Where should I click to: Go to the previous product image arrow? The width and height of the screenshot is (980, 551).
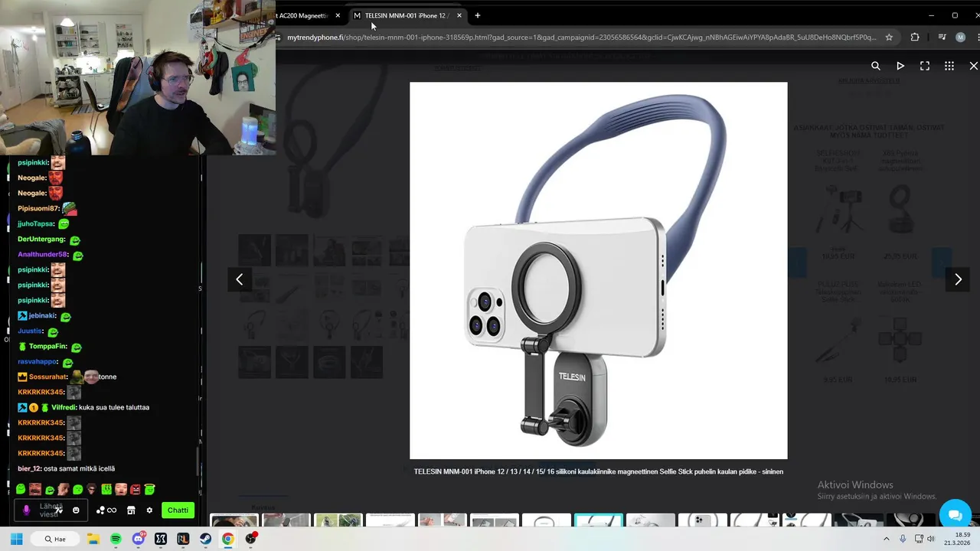(x=240, y=279)
